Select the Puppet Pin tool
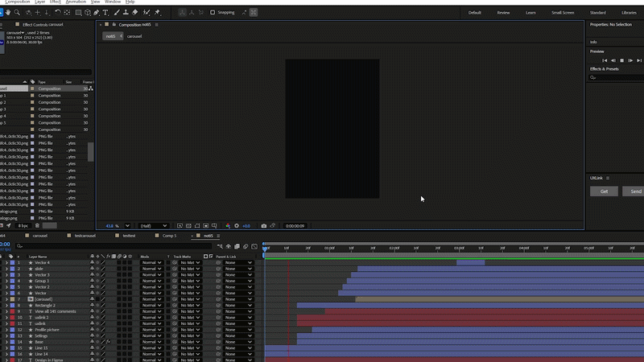Screen dimensions: 644x362 tap(157, 13)
